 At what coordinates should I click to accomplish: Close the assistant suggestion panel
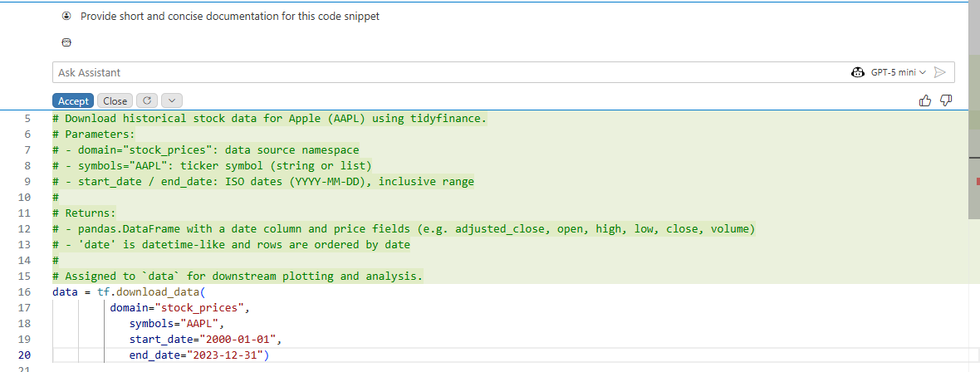(115, 100)
